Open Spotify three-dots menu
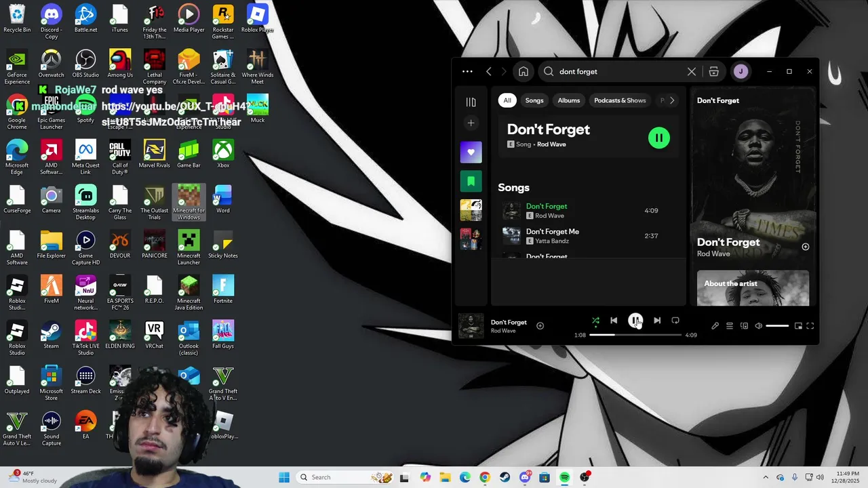The width and height of the screenshot is (868, 488). 467,71
